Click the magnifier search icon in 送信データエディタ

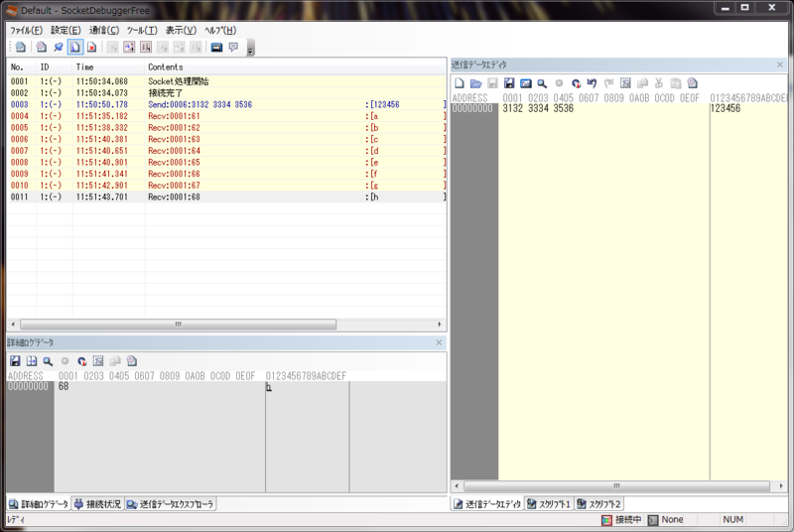click(542, 83)
